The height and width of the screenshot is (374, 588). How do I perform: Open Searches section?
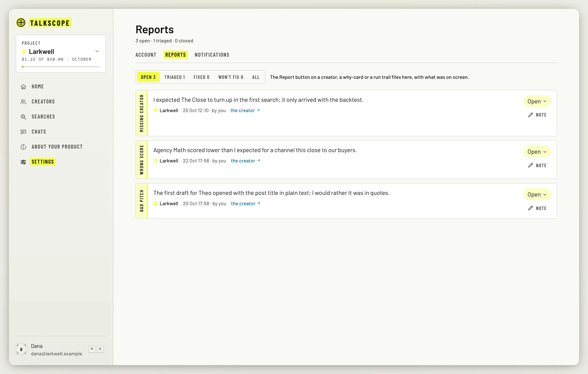point(43,117)
